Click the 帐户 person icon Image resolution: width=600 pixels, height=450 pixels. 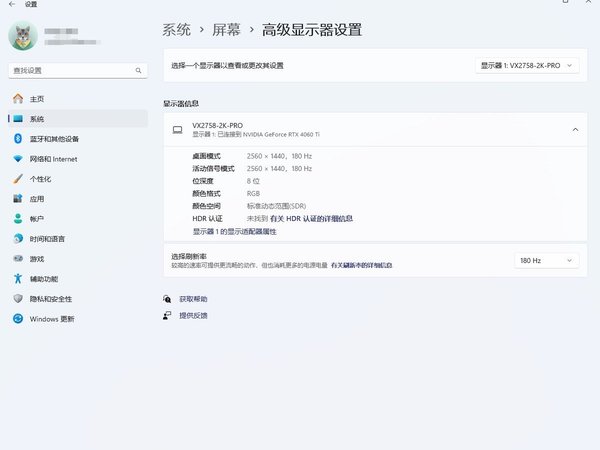pyautogui.click(x=18, y=218)
